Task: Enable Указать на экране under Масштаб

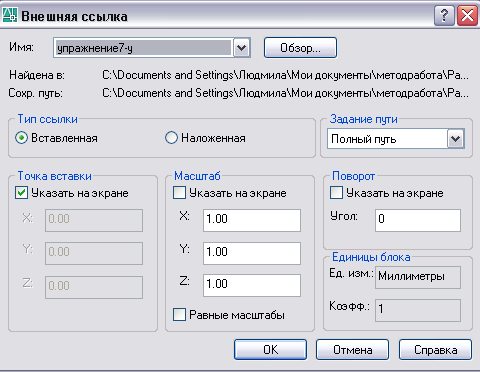Action: pyautogui.click(x=179, y=193)
